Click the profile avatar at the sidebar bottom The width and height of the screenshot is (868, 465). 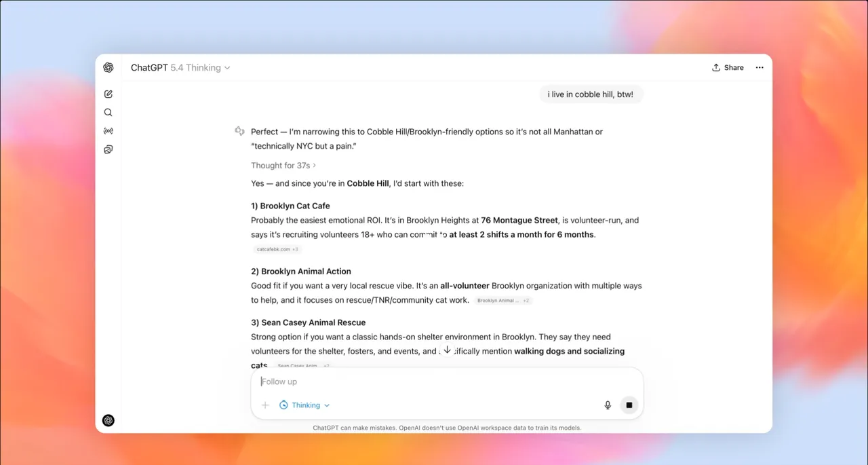coord(108,420)
